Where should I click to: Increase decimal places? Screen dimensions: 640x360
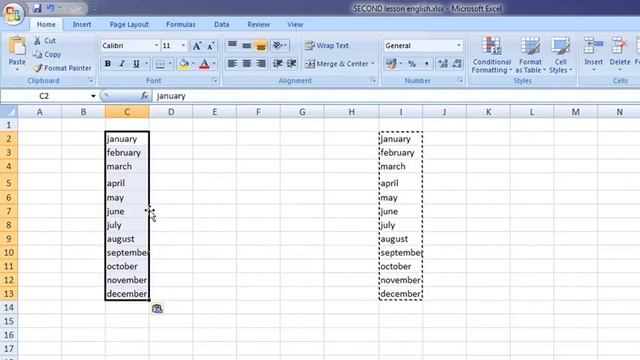[443, 64]
